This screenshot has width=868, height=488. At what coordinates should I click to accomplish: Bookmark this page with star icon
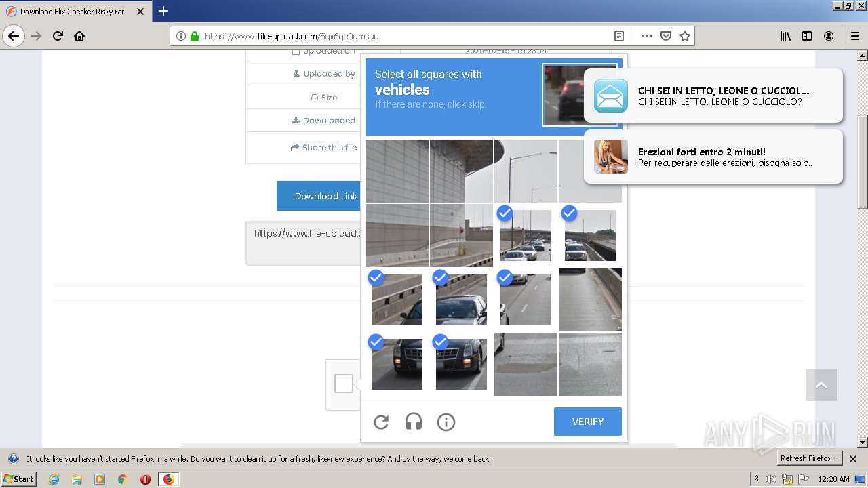(685, 36)
